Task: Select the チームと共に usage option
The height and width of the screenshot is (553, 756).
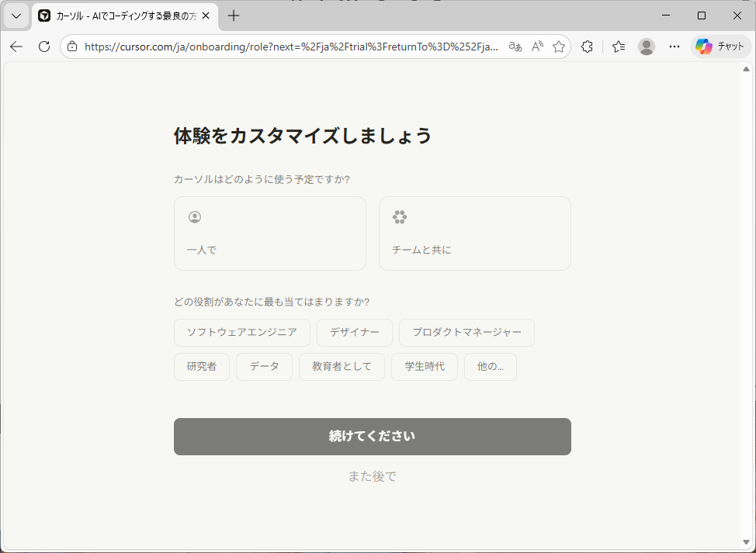Action: tap(474, 233)
